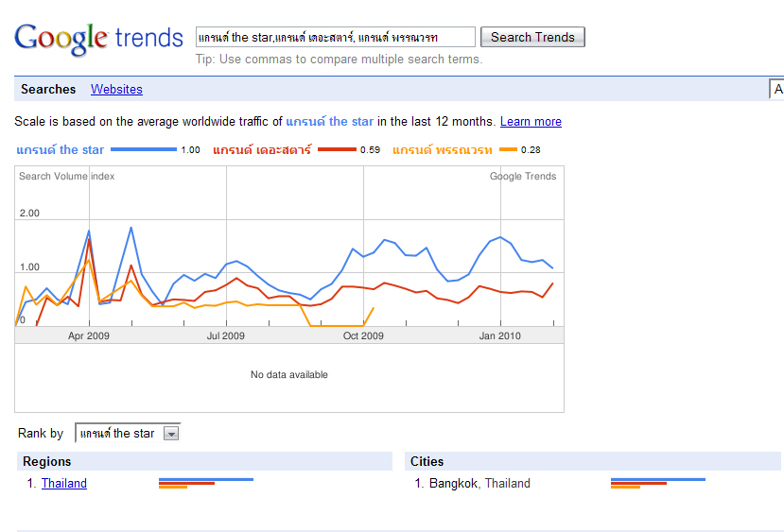Viewport: 784px width, 532px height.
Task: Click the Jul 2009 axis label
Action: point(225,335)
